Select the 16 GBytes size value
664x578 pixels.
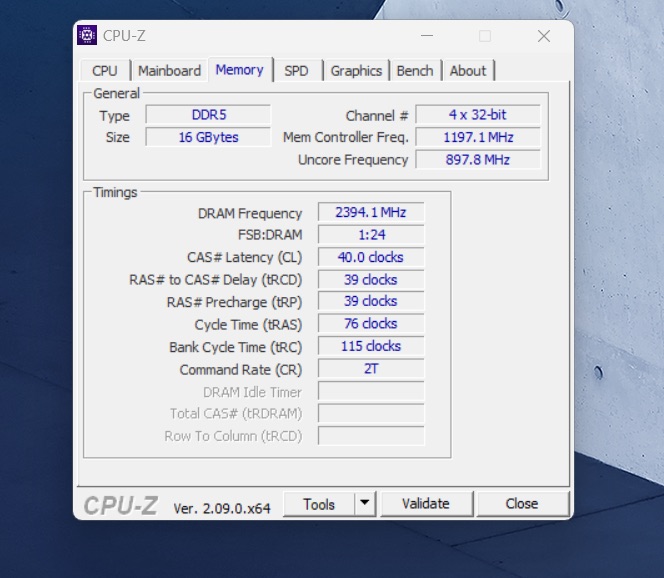(208, 137)
